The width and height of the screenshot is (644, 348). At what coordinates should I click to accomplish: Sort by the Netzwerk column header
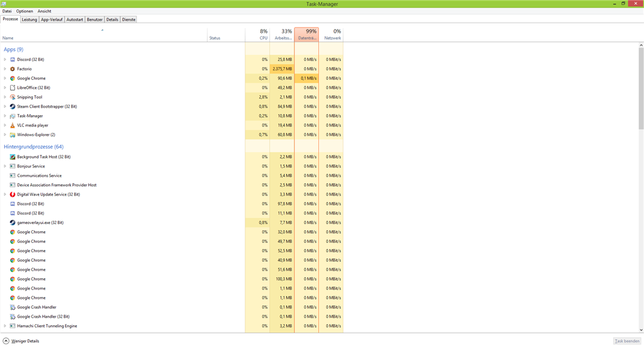[x=331, y=35]
